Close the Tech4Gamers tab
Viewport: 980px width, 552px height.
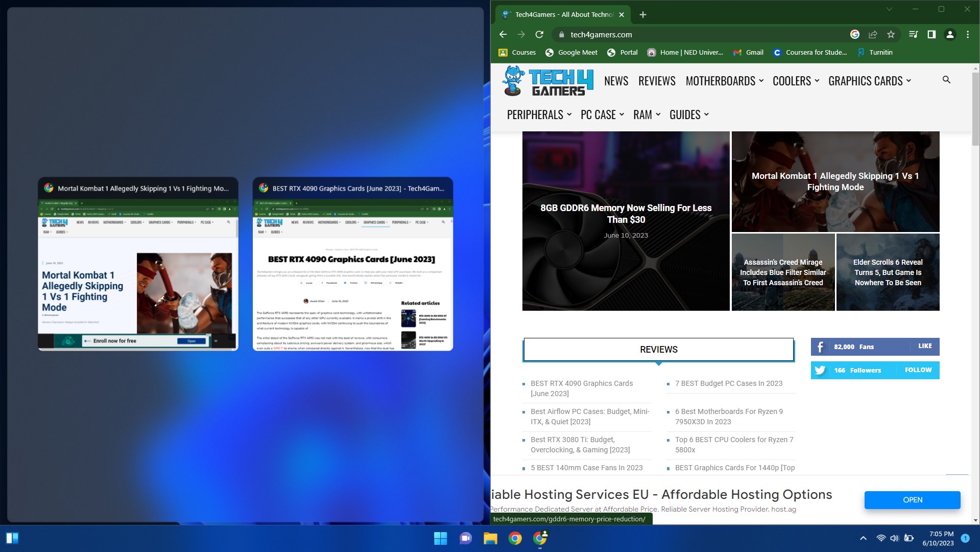622,14
